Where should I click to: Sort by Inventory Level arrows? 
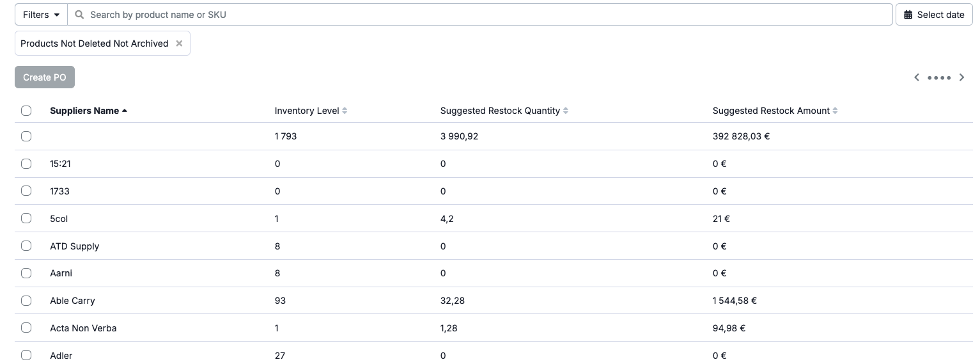coord(345,111)
